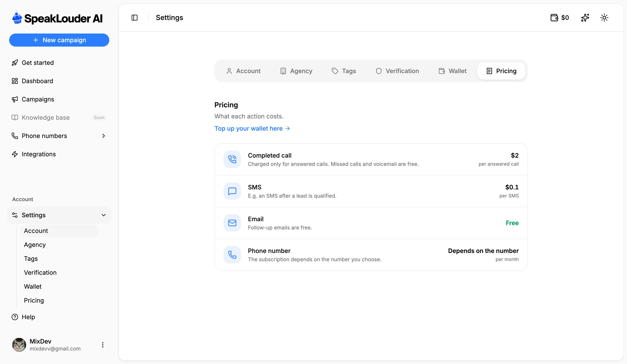Click the SpeakLouder AI cupcake logo
Screen dimensions: 627x364
17,17
